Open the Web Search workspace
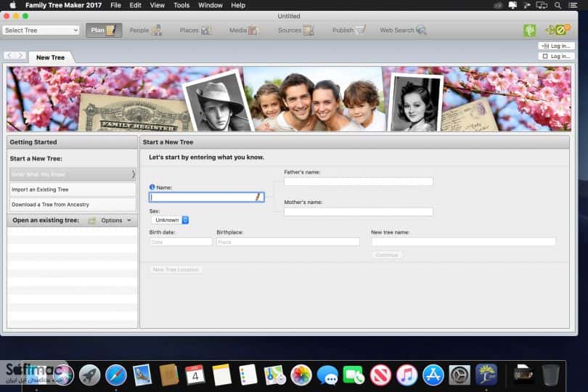This screenshot has width=588, height=392. pos(403,30)
